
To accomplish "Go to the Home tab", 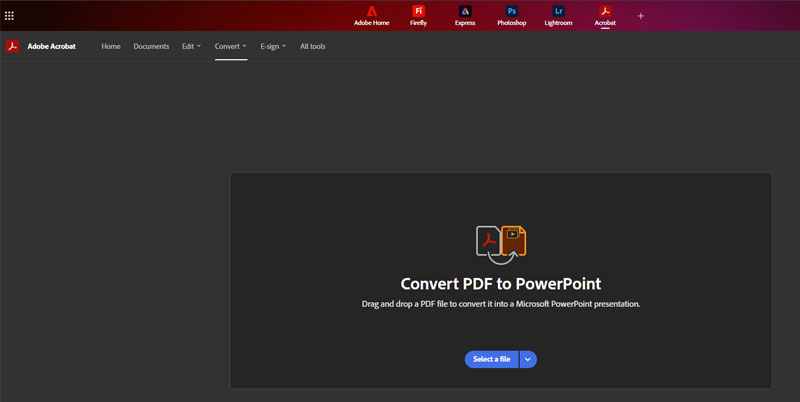I will (111, 46).
